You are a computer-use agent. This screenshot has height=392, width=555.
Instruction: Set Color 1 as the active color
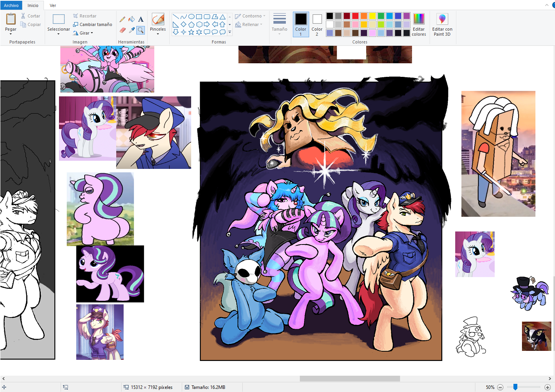click(x=301, y=25)
